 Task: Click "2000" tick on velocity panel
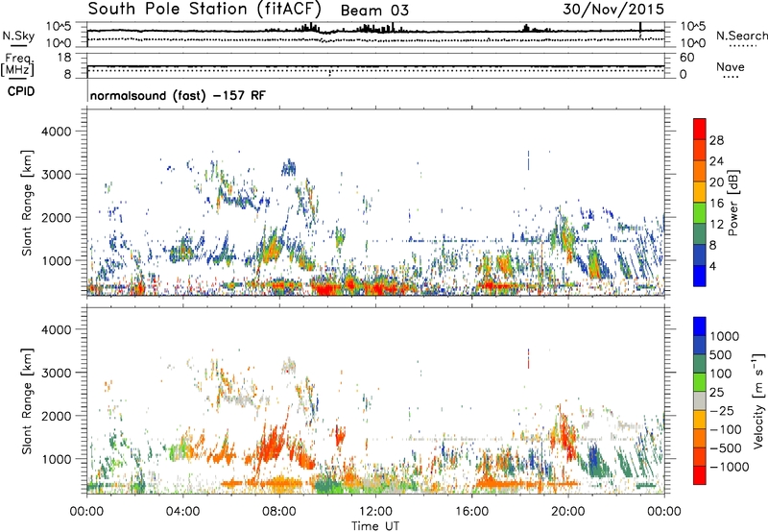(57, 416)
